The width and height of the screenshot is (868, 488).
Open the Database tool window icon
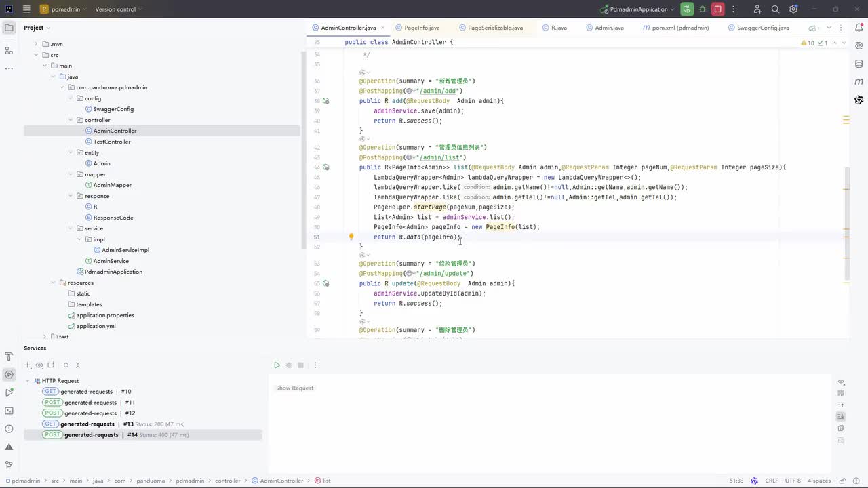tap(859, 64)
